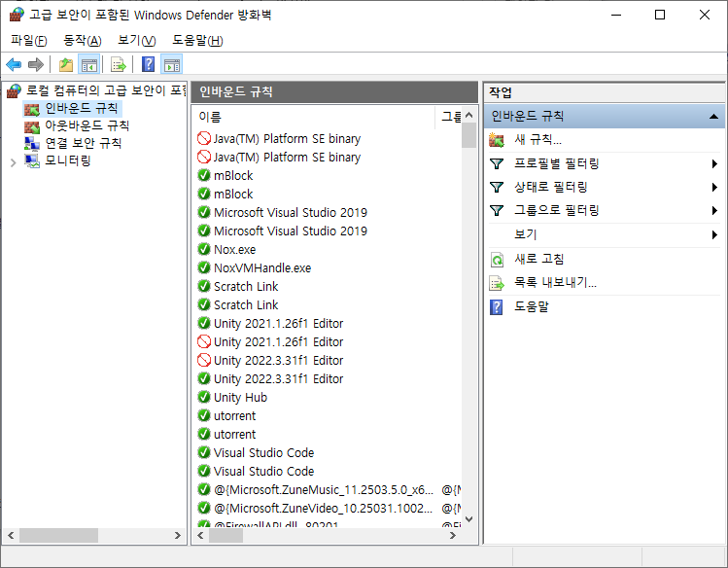This screenshot has height=568, width=728.
Task: Click the 상태로 필터링 funnel icon
Action: 497,187
